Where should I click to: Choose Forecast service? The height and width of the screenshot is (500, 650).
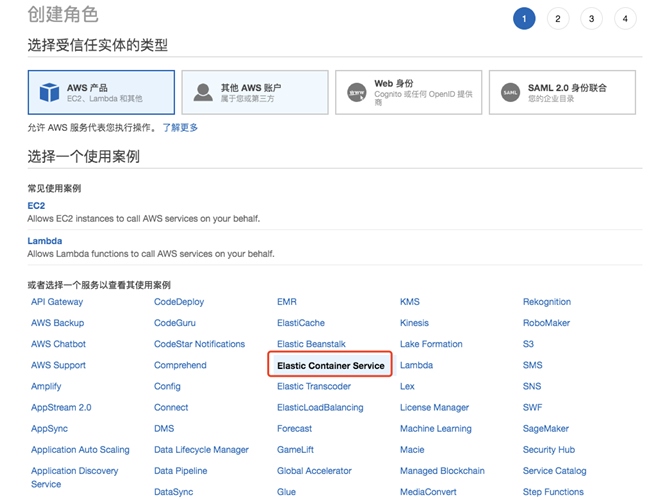(294, 429)
